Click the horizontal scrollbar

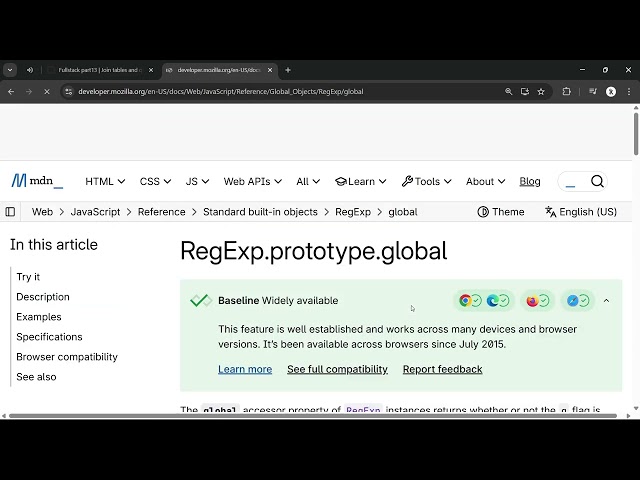[313, 416]
